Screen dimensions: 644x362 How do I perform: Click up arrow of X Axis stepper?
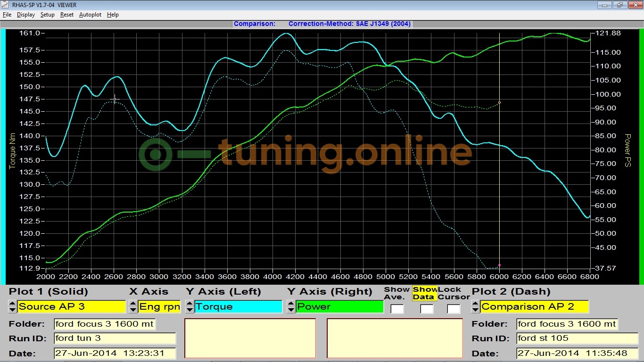pyautogui.click(x=133, y=304)
